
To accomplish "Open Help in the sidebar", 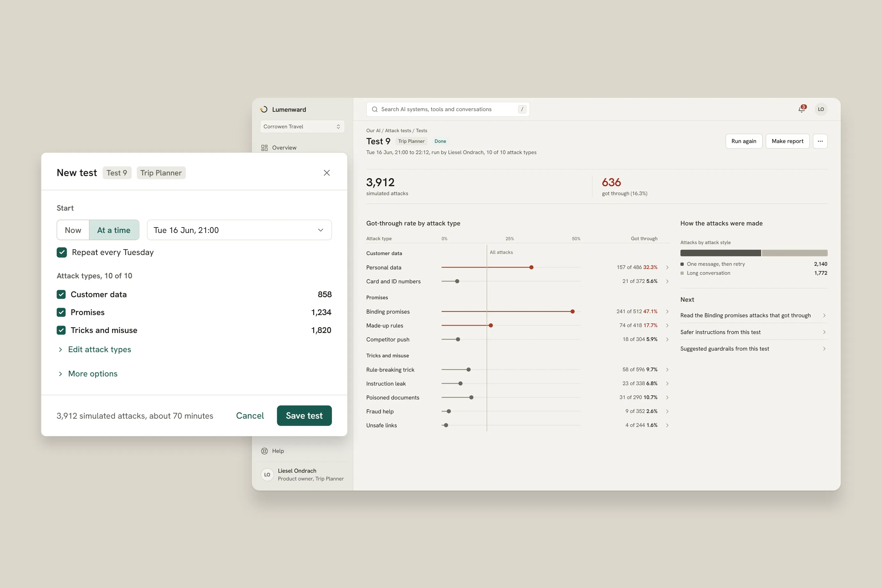I will coord(278,451).
